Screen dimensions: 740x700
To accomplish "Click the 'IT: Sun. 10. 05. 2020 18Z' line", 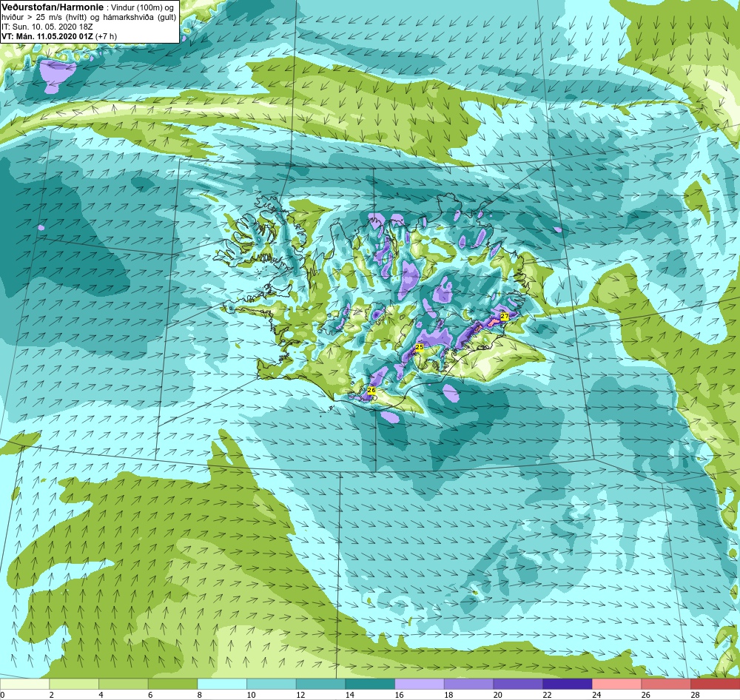I will pyautogui.click(x=47, y=27).
